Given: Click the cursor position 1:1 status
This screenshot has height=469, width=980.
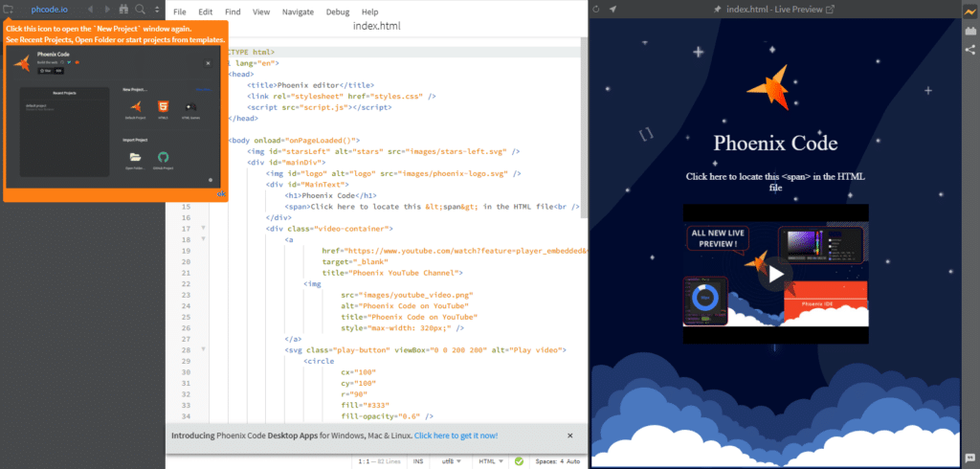Looking at the screenshot, I should pos(365,461).
